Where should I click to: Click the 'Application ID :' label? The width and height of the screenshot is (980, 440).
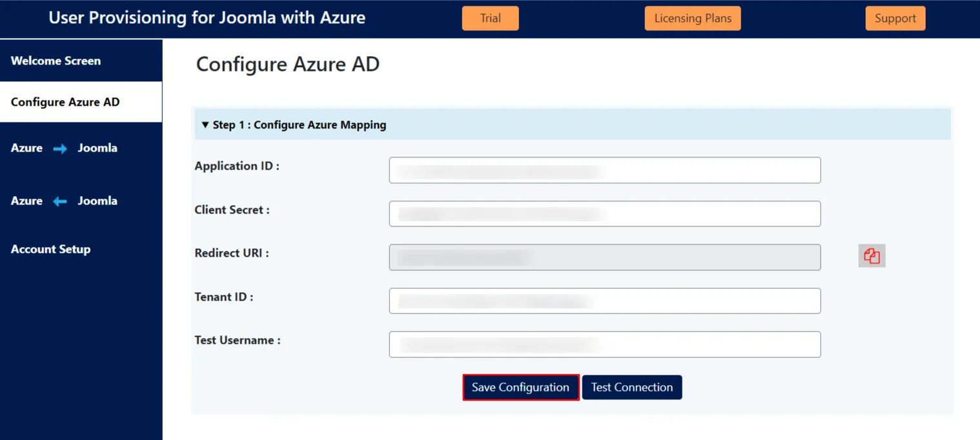237,166
